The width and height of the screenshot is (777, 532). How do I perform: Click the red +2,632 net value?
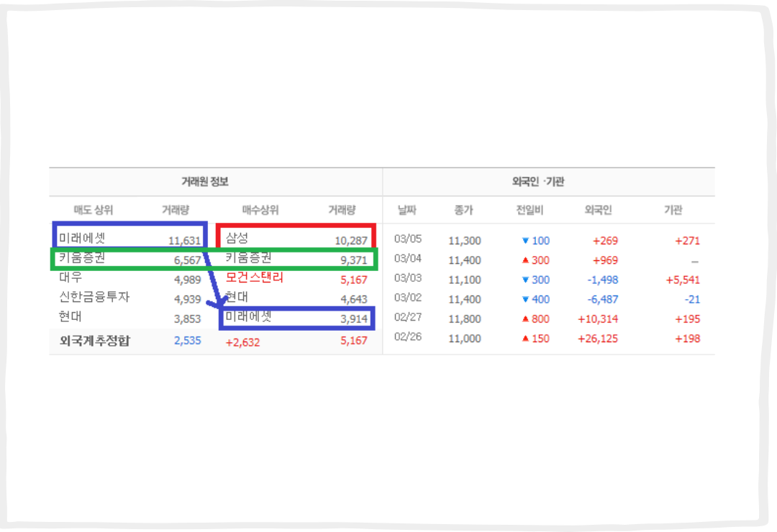(242, 342)
